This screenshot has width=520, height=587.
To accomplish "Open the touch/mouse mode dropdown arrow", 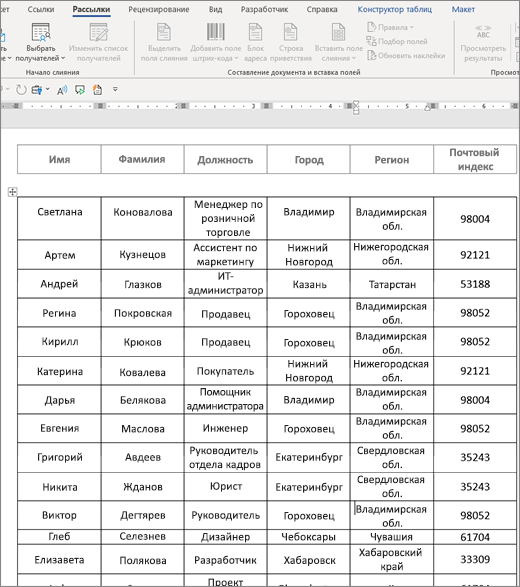I will point(48,89).
